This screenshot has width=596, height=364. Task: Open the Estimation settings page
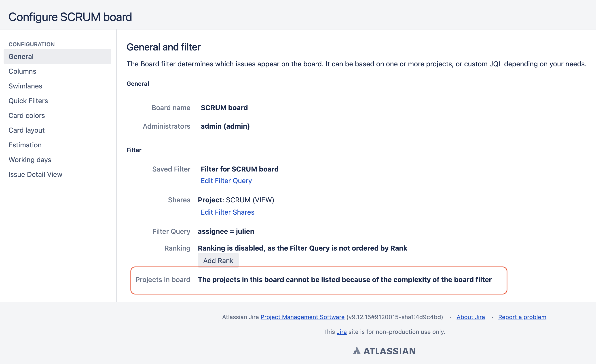25,145
